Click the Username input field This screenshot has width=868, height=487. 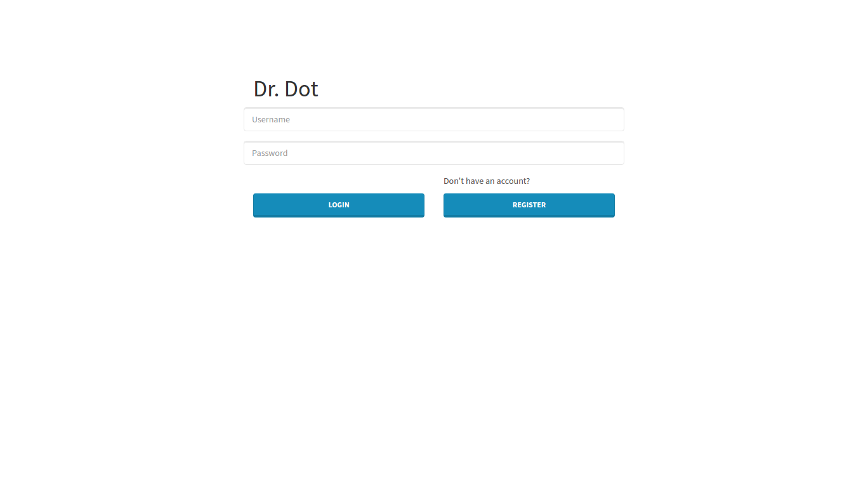click(x=434, y=119)
